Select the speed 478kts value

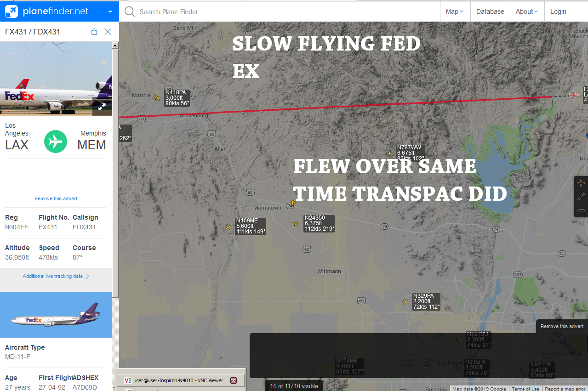(x=48, y=257)
